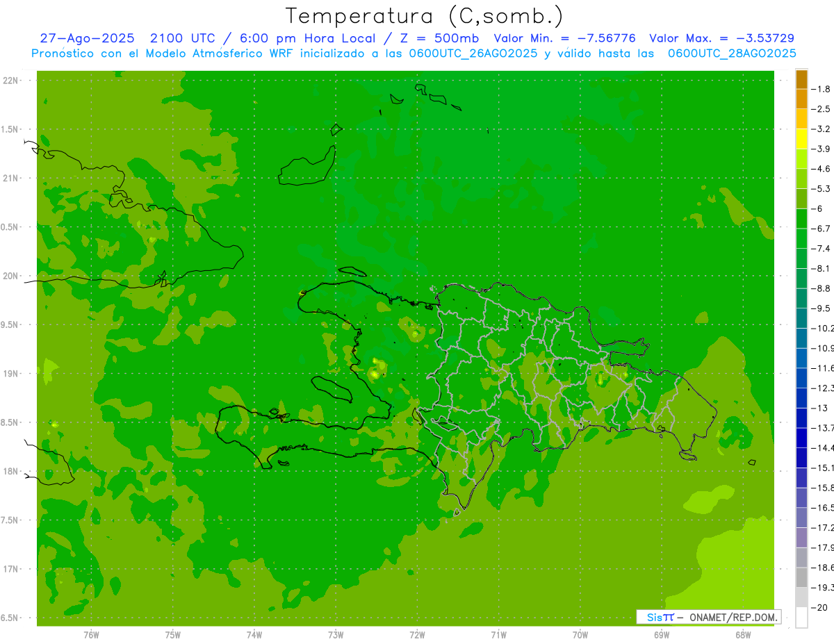Pick the dark orange swatch above -1.8
This screenshot has width=834, height=644.
click(801, 79)
